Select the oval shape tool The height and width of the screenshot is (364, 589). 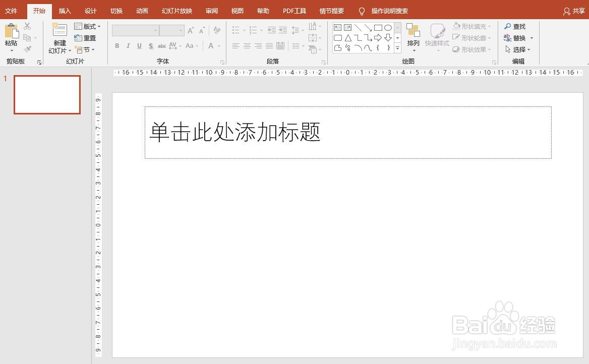pos(387,28)
